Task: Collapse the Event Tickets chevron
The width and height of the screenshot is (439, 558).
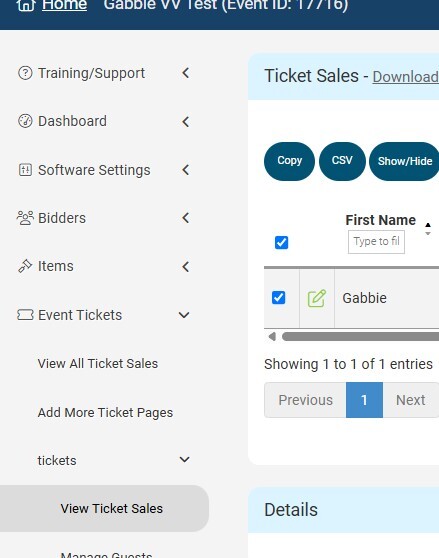Action: pos(184,315)
